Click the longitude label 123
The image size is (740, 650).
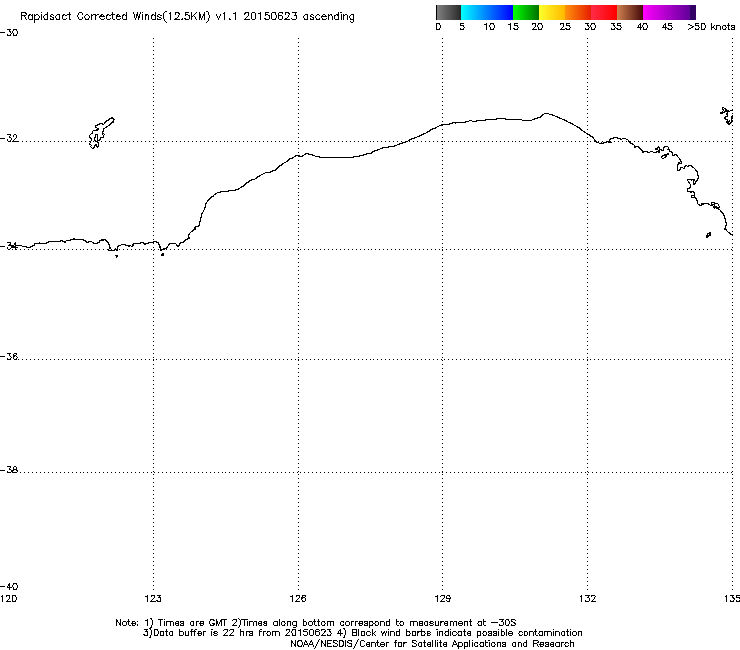pyautogui.click(x=153, y=599)
